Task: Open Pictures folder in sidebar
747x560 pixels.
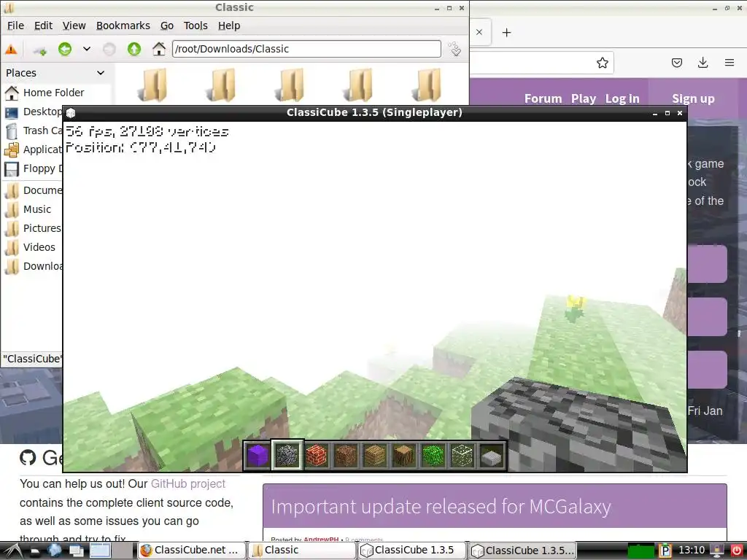Action: pos(34,228)
